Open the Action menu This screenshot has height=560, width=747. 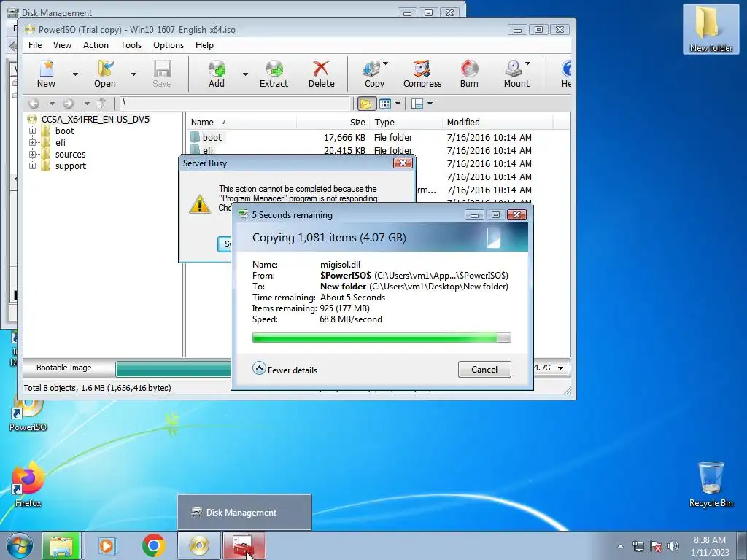pos(96,45)
